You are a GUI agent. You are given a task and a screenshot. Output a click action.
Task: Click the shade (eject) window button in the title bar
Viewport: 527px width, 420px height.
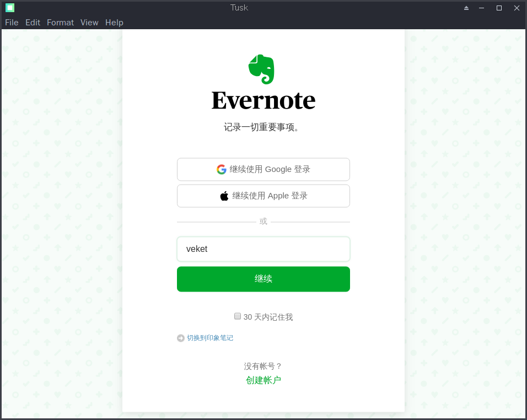[466, 8]
